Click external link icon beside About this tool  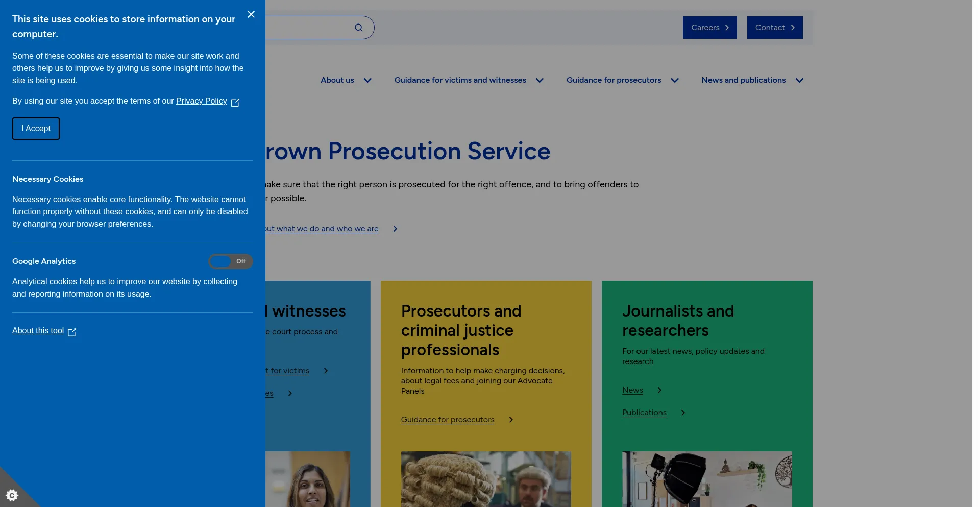click(72, 332)
